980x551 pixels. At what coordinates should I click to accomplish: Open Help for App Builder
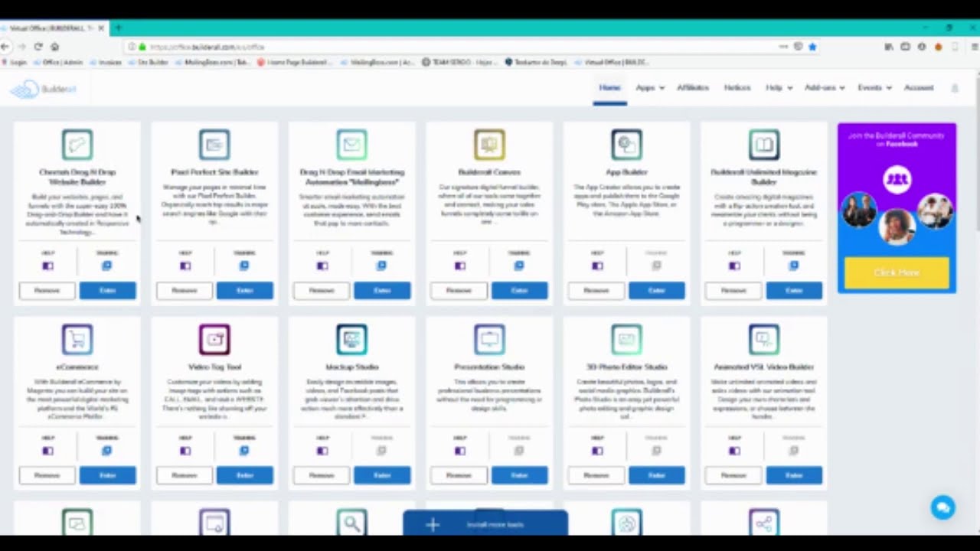[x=597, y=266]
